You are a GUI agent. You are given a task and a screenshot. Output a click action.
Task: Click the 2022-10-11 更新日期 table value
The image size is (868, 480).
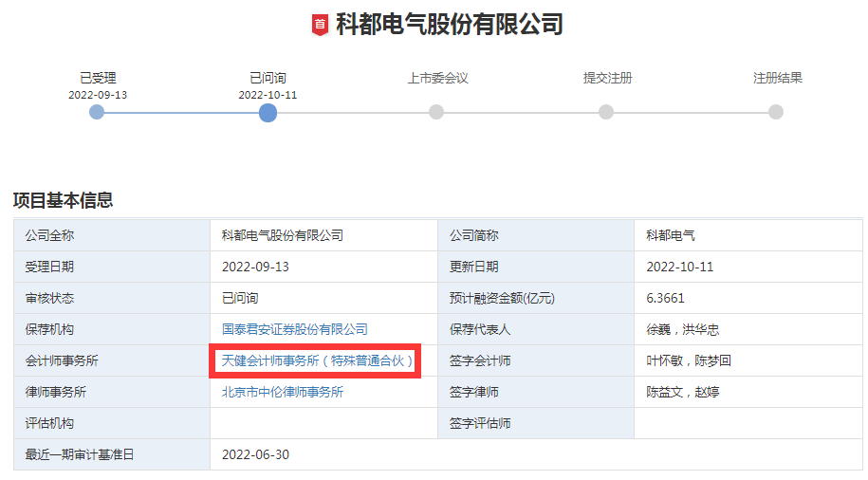point(680,267)
